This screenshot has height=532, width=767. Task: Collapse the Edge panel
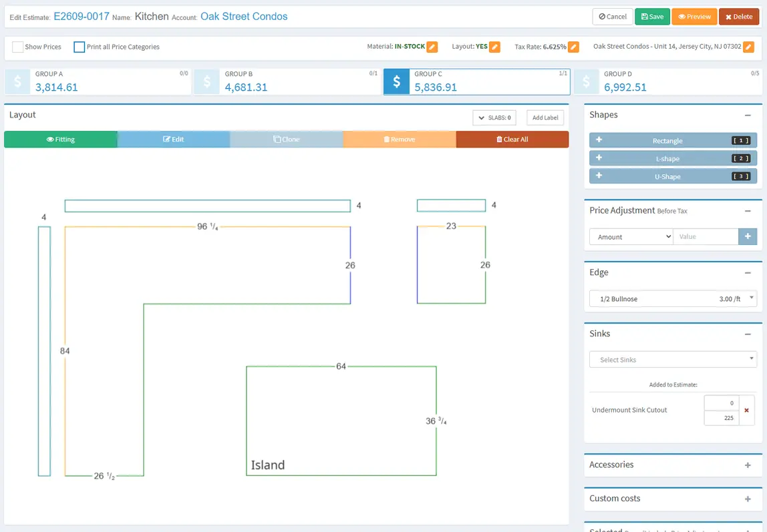(748, 272)
